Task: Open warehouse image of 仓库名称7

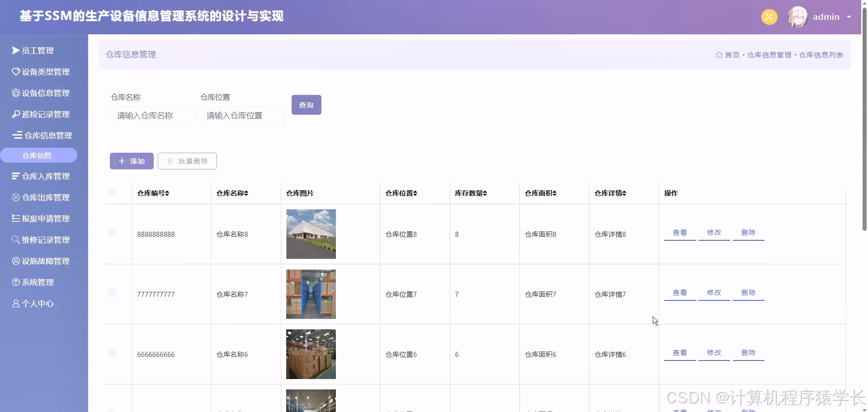Action: pyautogui.click(x=311, y=294)
